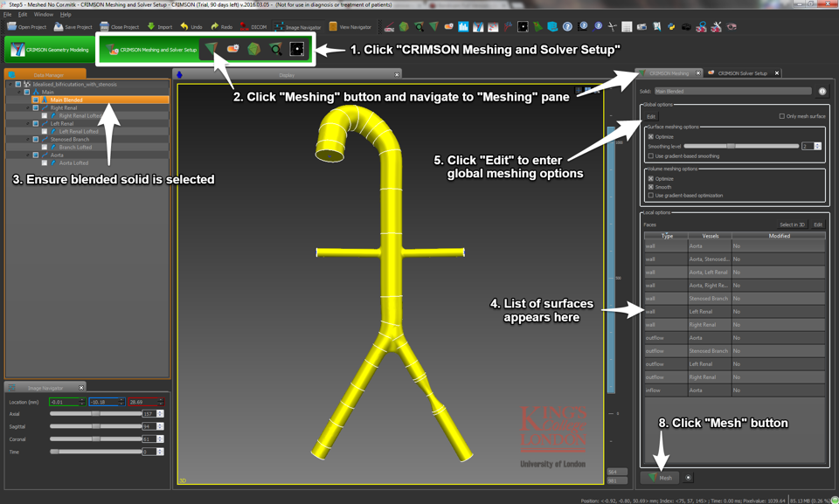Open the Window menu
The width and height of the screenshot is (839, 504).
pyautogui.click(x=43, y=15)
